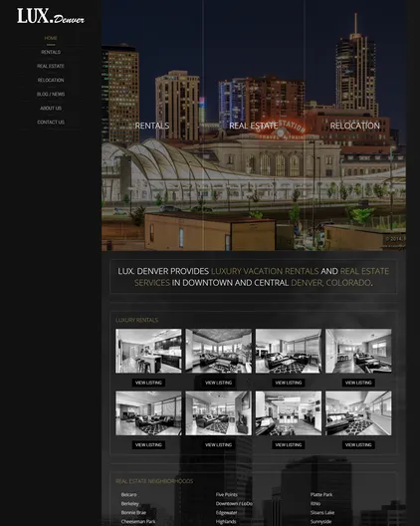This screenshot has height=526, width=420.
Task: Follow the Luxury Vacation Rentals headline link
Action: [x=265, y=271]
